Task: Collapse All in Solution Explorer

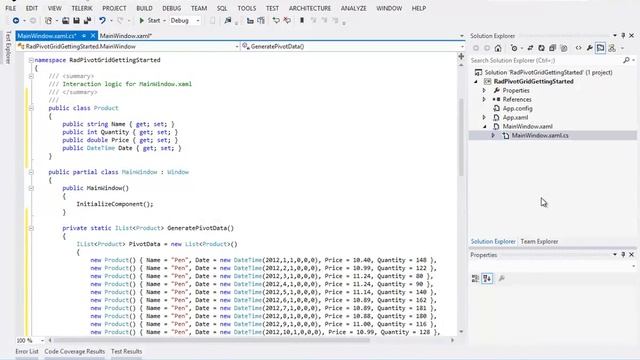Action: tap(552, 48)
